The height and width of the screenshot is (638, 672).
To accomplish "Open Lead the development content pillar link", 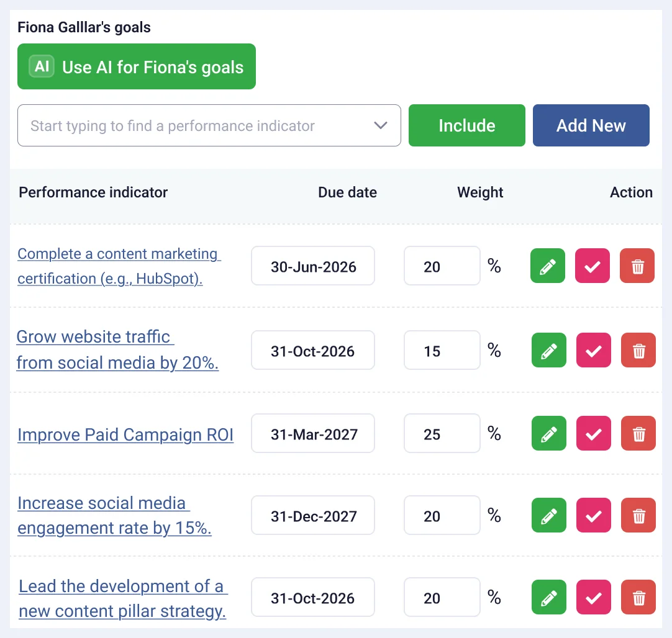I will pyautogui.click(x=123, y=598).
